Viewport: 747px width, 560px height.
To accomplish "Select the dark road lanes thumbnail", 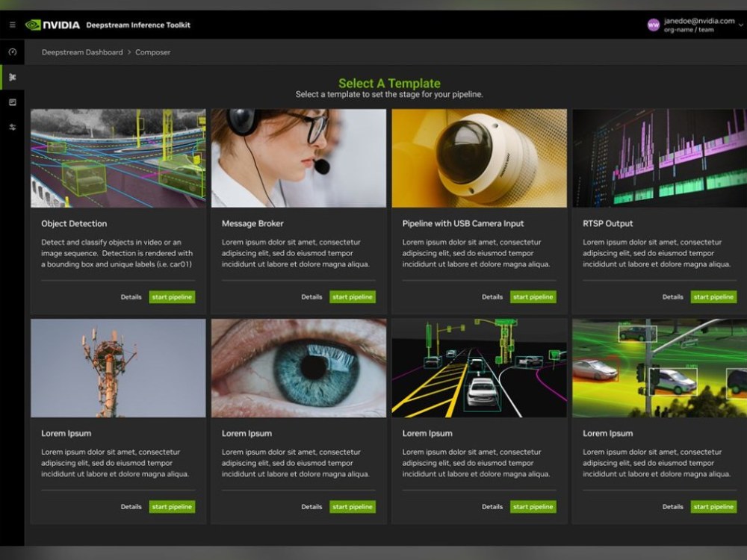I will [480, 368].
